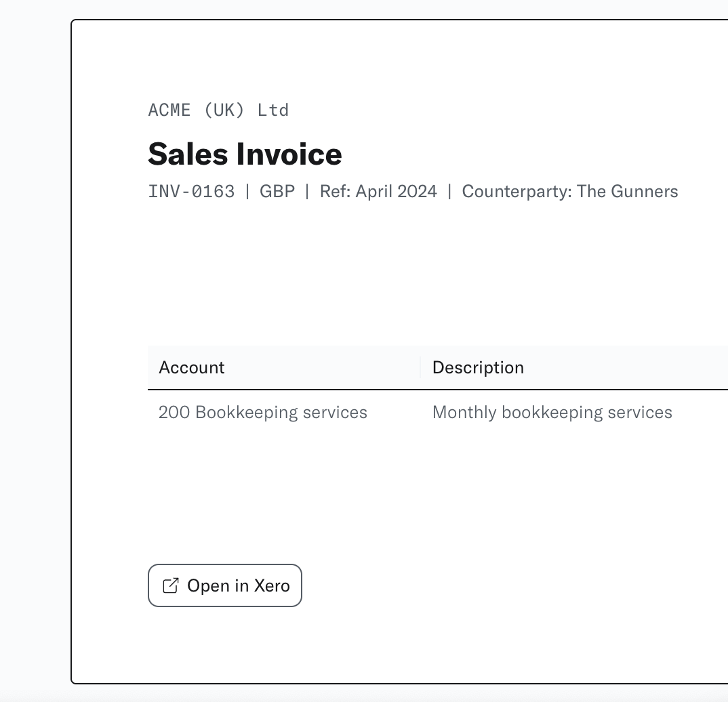Image resolution: width=728 pixels, height=702 pixels.
Task: Select the April 2024 reference value
Action: [x=397, y=191]
